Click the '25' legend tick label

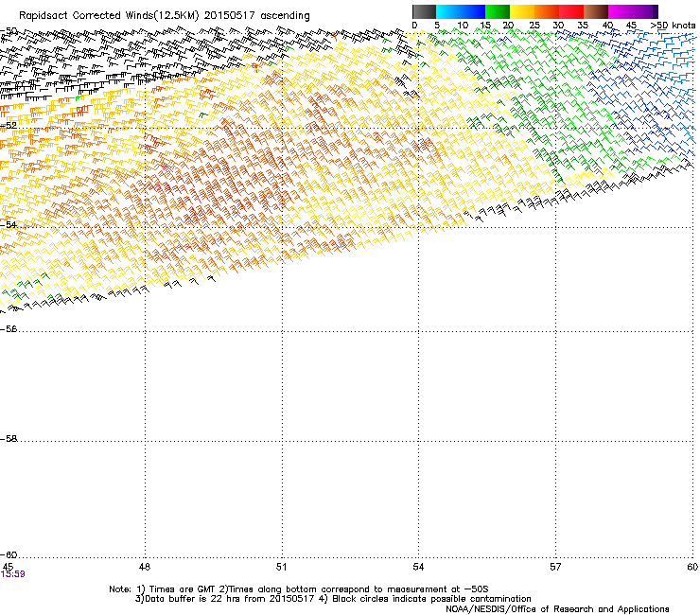[534, 26]
